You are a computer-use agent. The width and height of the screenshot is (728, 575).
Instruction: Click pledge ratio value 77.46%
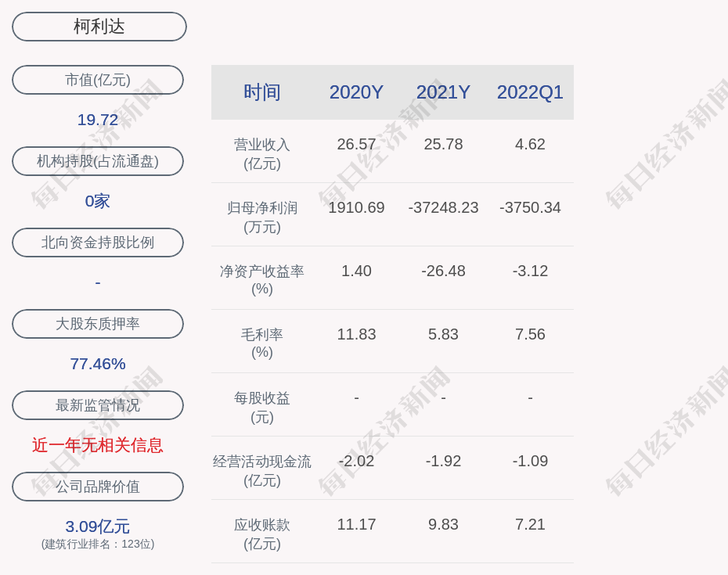(98, 364)
